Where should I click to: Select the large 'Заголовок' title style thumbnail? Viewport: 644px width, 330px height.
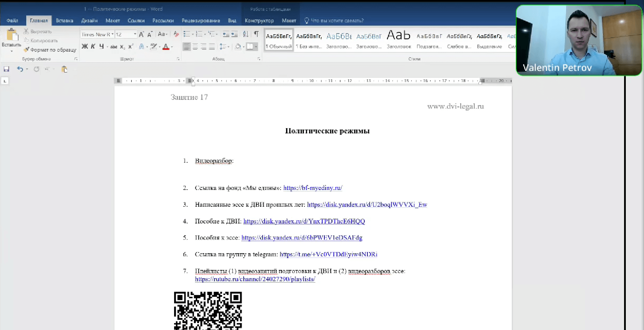(x=399, y=40)
